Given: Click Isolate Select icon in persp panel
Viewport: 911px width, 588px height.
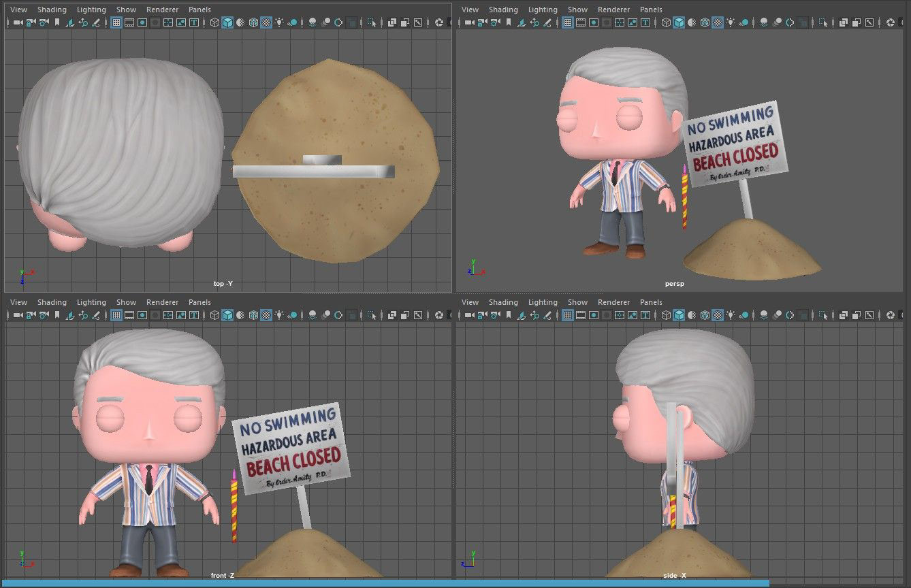Looking at the screenshot, I should pos(822,22).
